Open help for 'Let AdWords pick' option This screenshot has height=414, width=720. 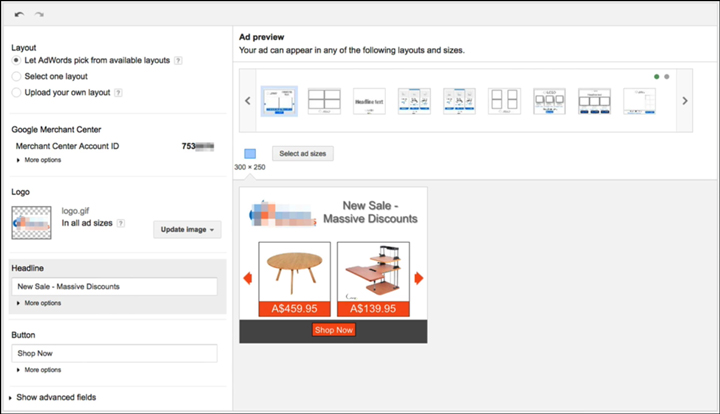178,61
